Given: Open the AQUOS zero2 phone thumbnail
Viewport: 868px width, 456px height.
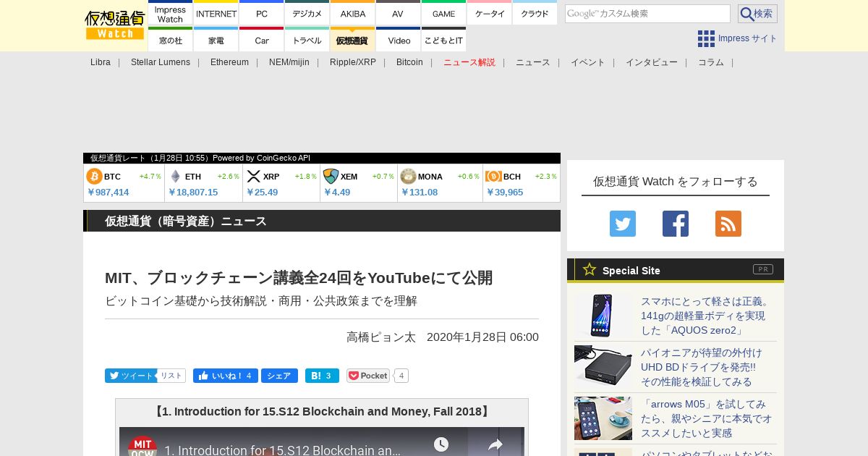Looking at the screenshot, I should tap(603, 316).
